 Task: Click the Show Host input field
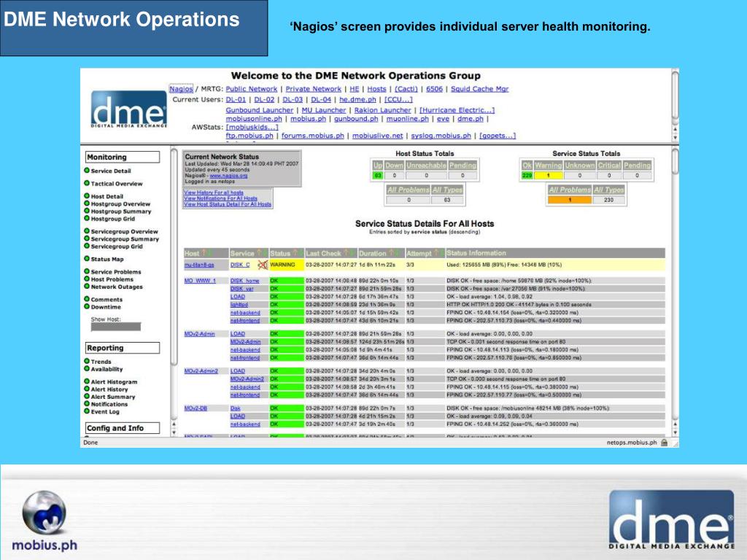click(x=116, y=327)
